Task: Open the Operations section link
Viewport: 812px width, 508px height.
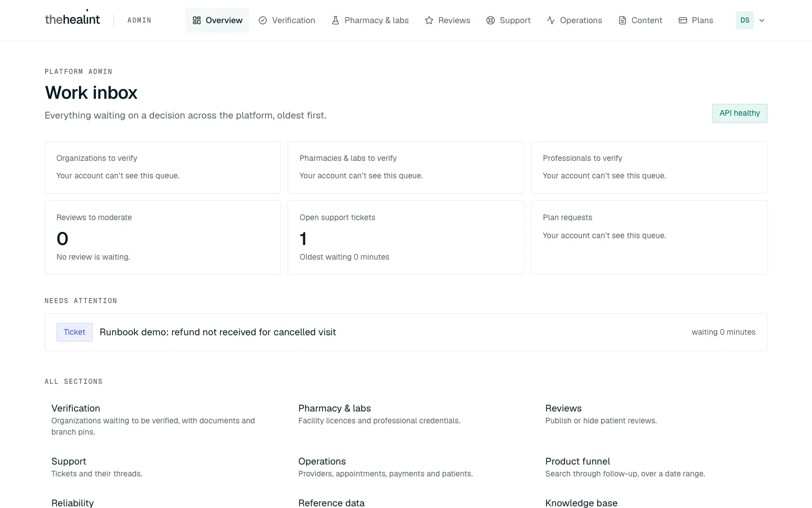Action: (x=322, y=461)
